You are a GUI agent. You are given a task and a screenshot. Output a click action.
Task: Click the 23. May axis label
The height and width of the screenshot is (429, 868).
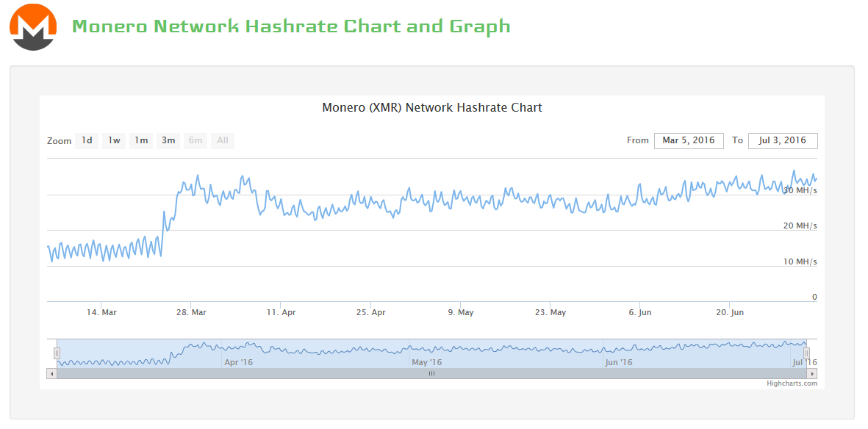click(550, 313)
